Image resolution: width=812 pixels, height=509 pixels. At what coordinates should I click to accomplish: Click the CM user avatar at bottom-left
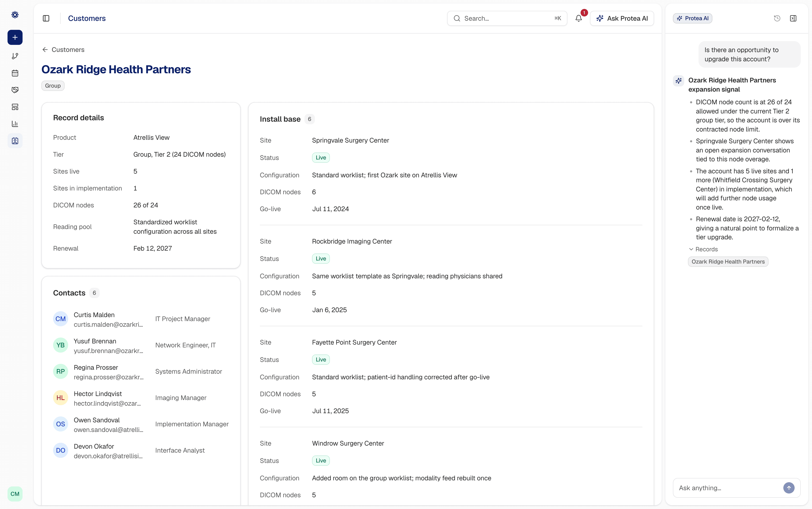click(x=15, y=494)
